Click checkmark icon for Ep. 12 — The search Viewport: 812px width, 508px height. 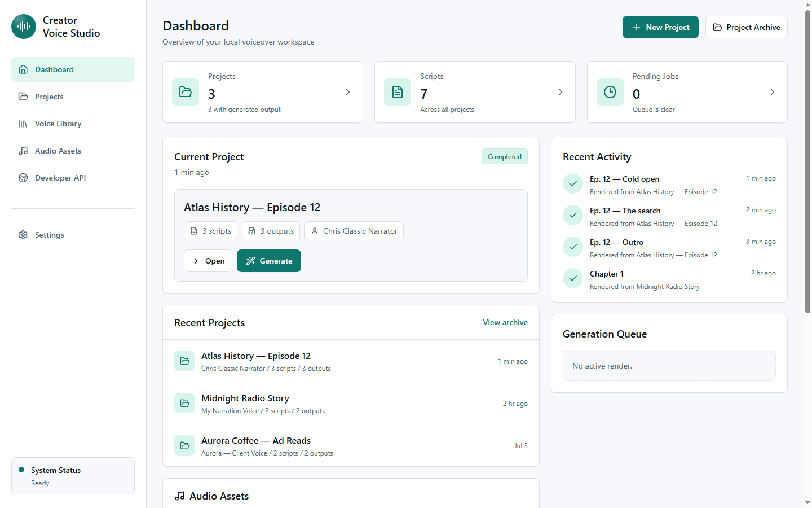coord(573,215)
